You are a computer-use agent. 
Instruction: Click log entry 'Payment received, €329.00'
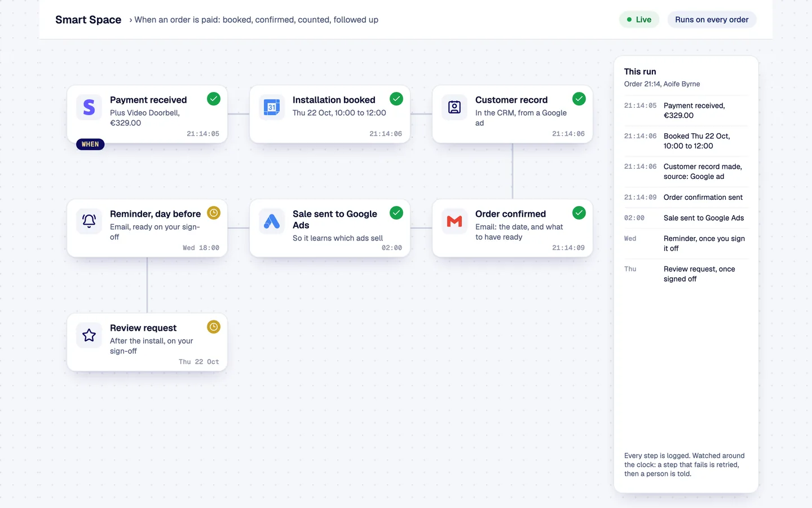tap(686, 111)
